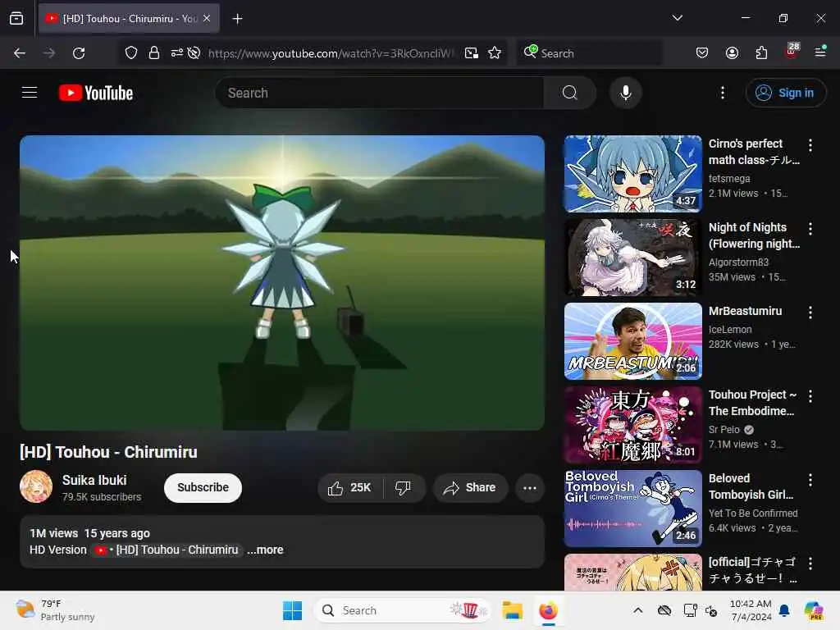The image size is (840, 630).
Task: Open MrBeastumiru video thumbnail
Action: coord(632,340)
